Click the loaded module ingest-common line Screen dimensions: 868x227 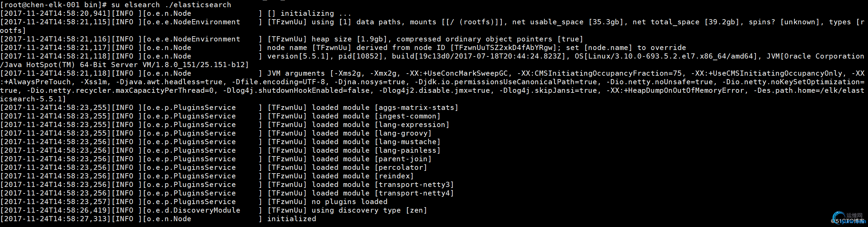221,116
